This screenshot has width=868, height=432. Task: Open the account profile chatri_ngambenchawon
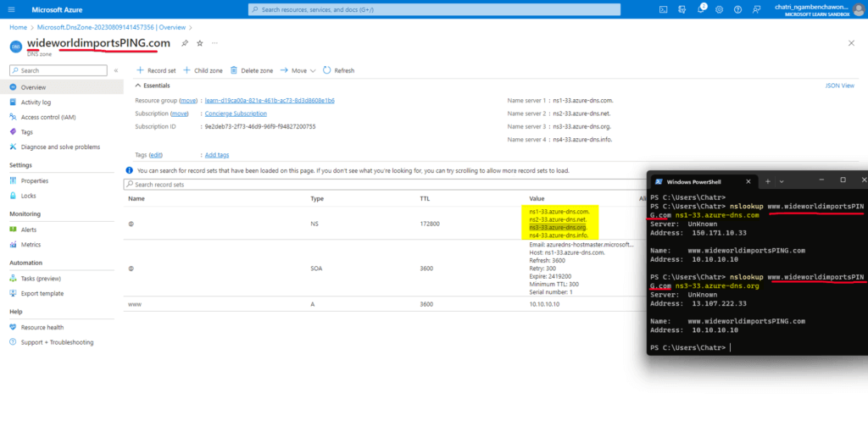[819, 9]
